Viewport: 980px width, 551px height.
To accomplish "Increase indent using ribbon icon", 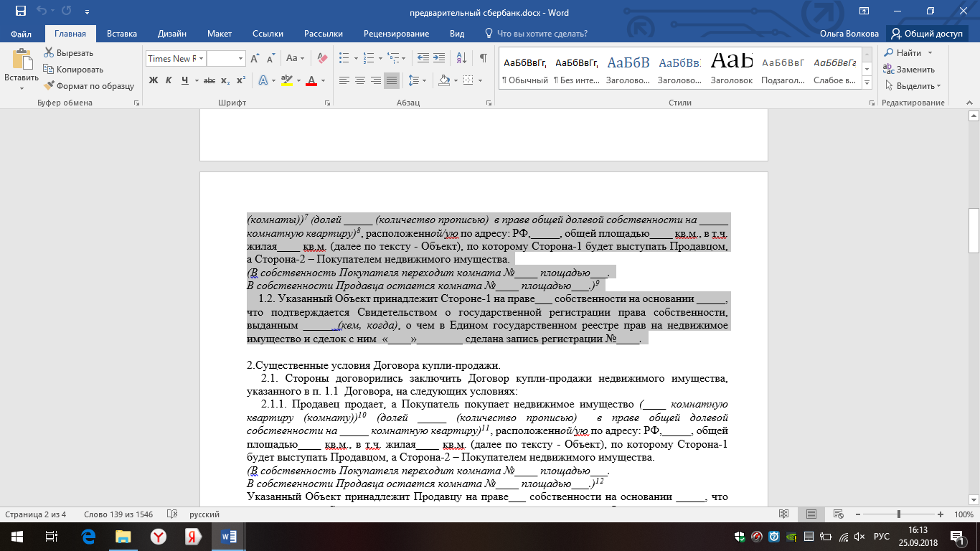I will coord(440,59).
